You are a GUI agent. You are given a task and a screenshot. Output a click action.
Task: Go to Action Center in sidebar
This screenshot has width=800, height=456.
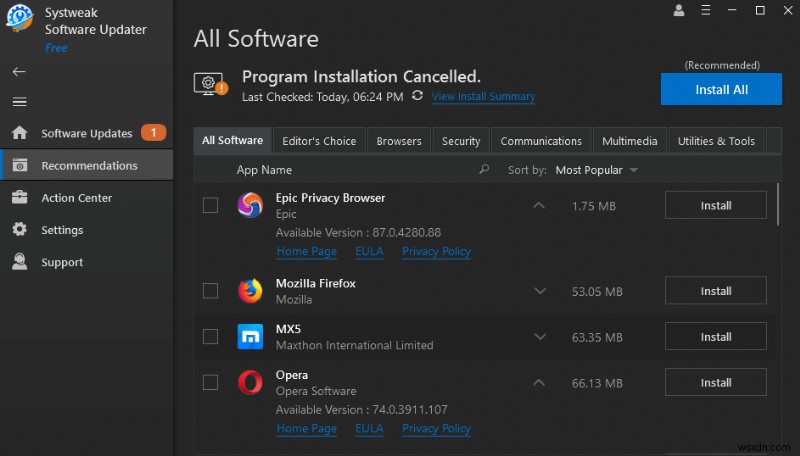(x=76, y=198)
